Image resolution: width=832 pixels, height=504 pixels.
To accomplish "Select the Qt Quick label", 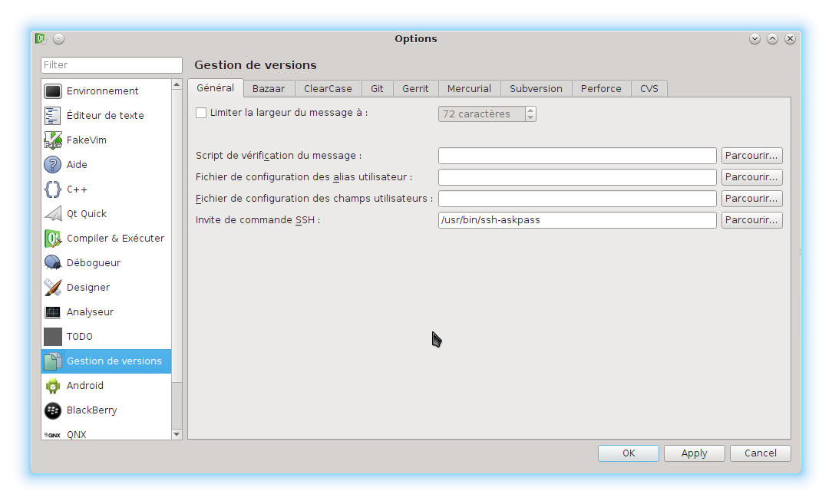I will tap(87, 214).
